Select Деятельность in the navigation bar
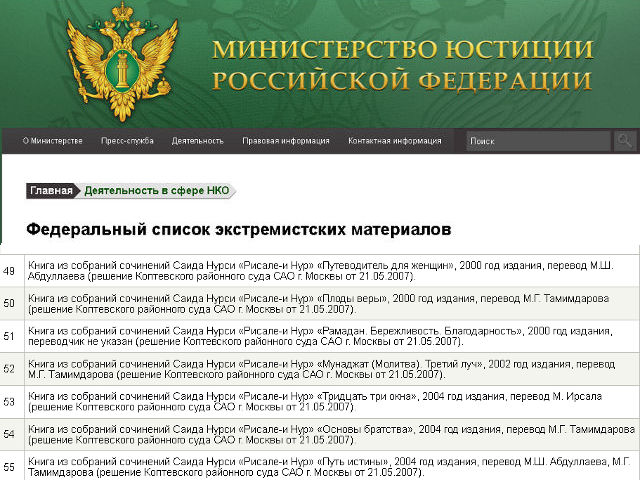 pos(197,142)
